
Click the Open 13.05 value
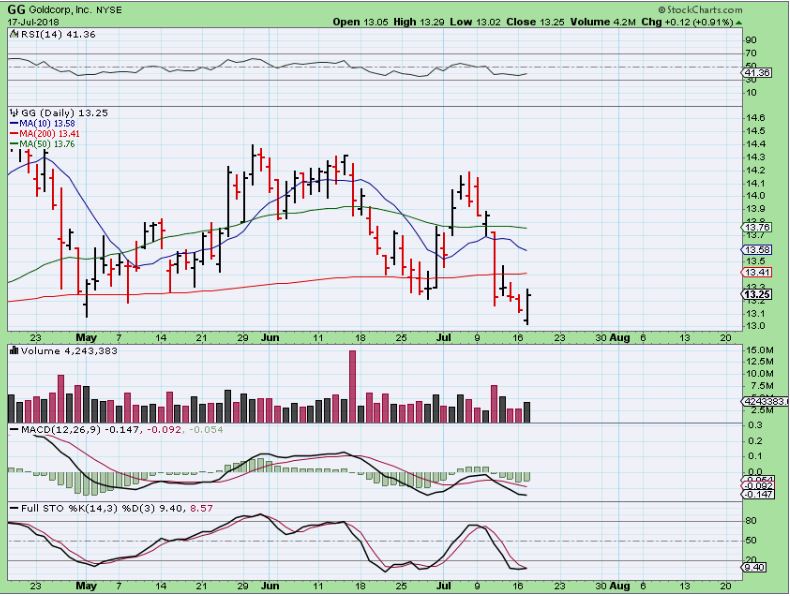(x=361, y=22)
